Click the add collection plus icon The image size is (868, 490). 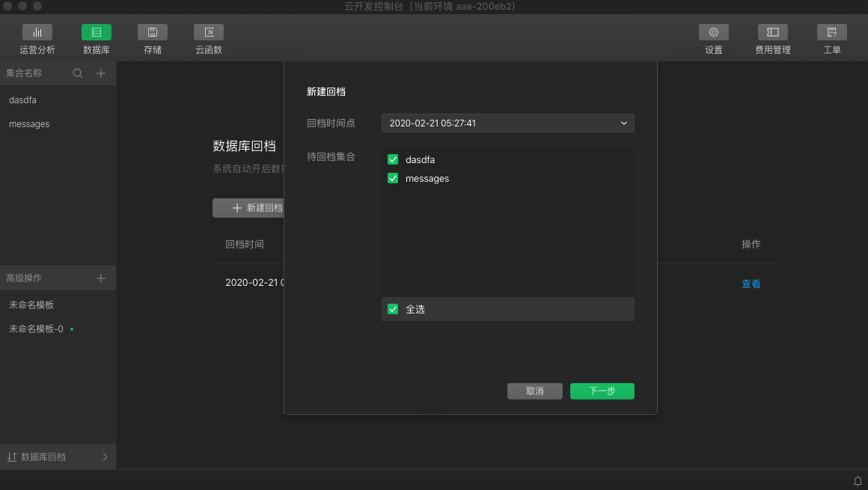click(x=100, y=73)
